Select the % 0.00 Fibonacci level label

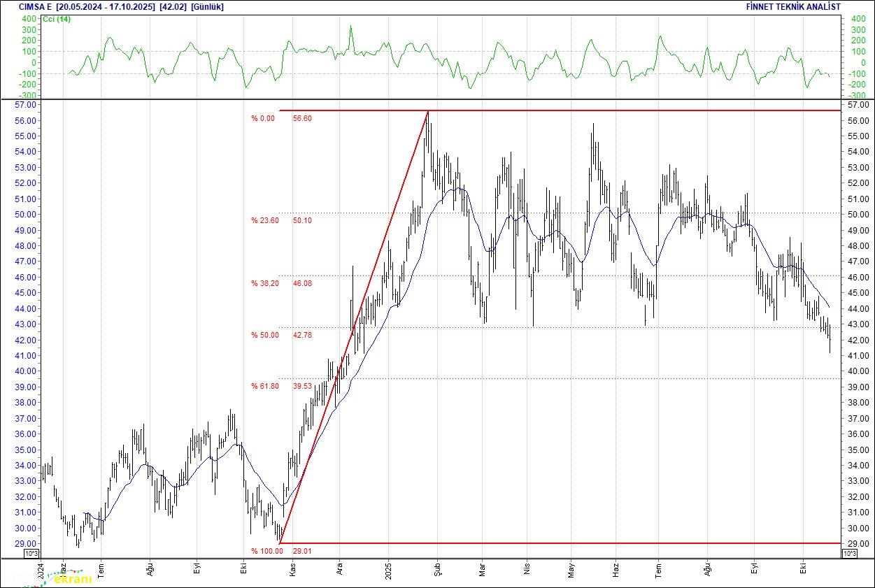(x=263, y=118)
